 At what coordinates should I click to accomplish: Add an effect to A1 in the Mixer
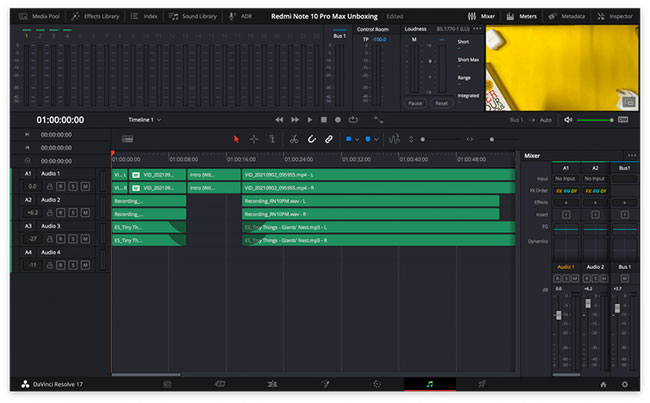[x=566, y=203]
